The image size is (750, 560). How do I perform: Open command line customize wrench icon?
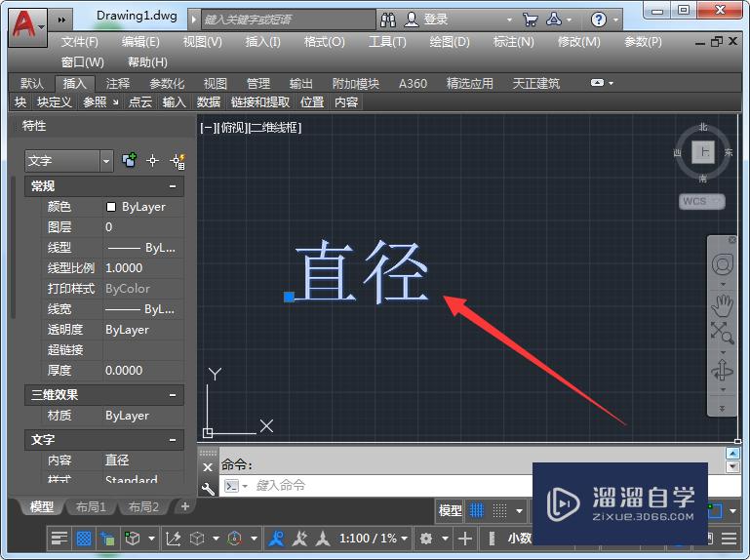[208, 489]
